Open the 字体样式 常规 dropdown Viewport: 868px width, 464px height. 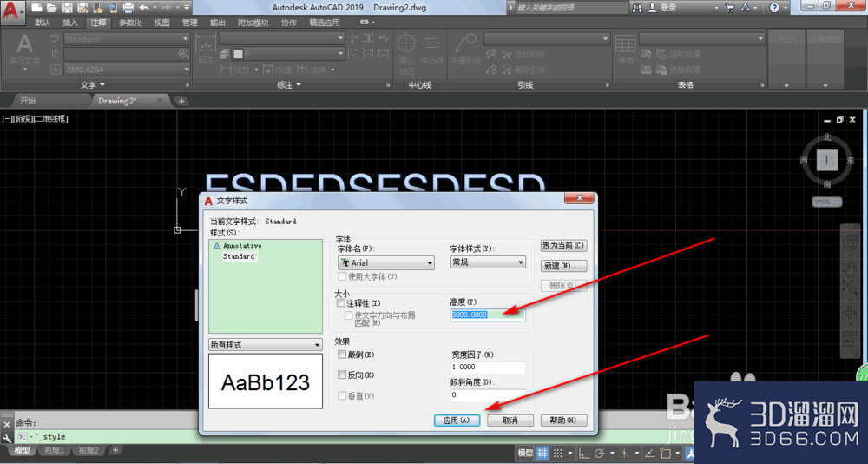pyautogui.click(x=488, y=262)
